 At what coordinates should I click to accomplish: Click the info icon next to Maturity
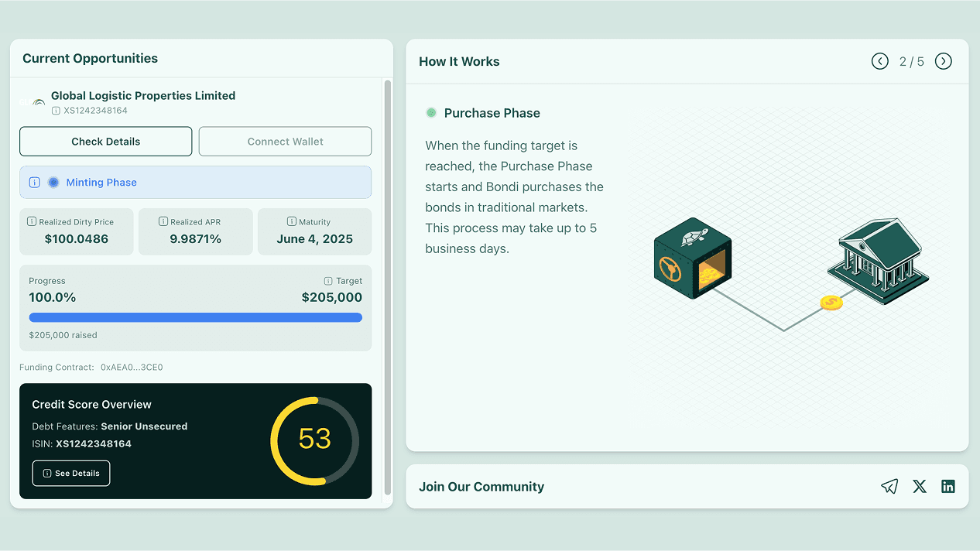pos(292,221)
